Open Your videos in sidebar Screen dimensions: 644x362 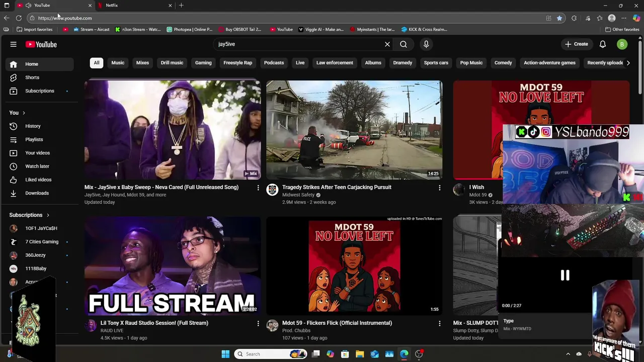click(x=40, y=153)
